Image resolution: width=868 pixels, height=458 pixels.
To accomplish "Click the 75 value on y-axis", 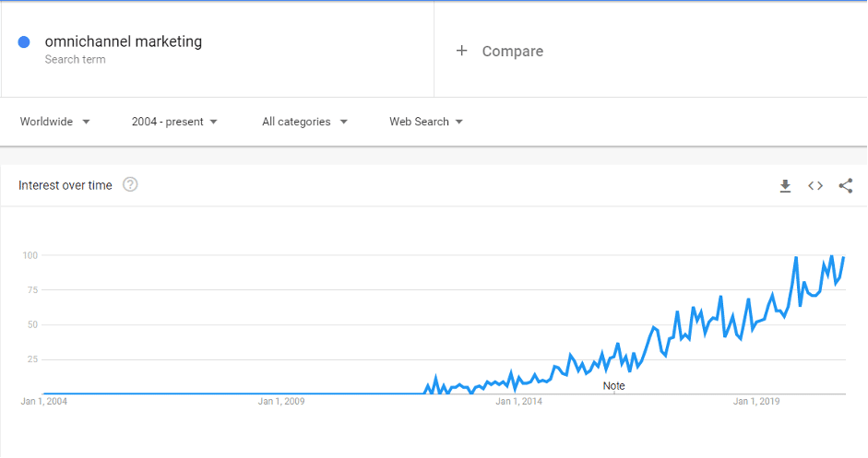I will [x=33, y=290].
